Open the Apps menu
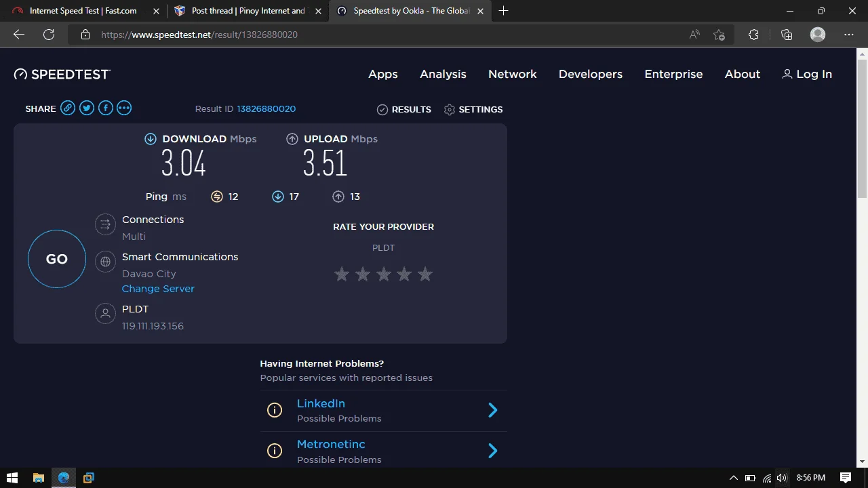Screen dimensions: 868x488 pyautogui.click(x=383, y=74)
